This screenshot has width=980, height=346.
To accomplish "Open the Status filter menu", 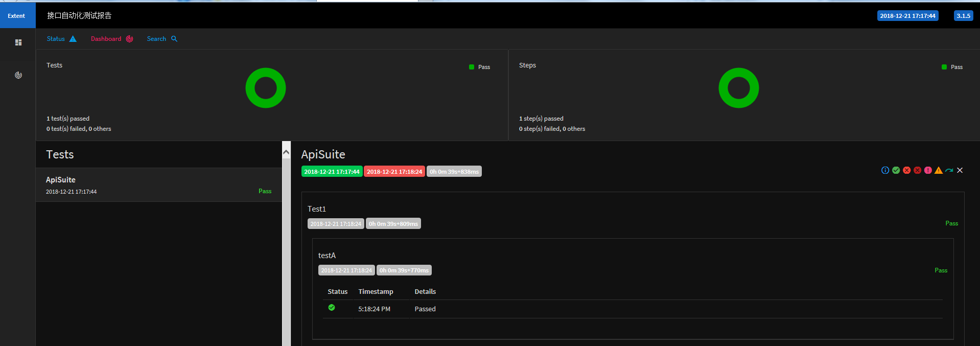I will tap(61, 39).
